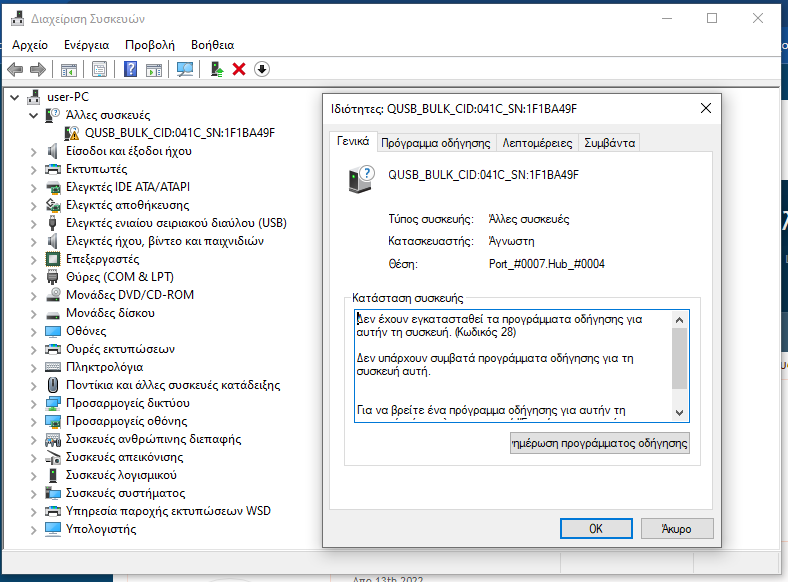This screenshot has width=788, height=582.
Task: Show or hide the console tree pane icon
Action: coord(69,69)
